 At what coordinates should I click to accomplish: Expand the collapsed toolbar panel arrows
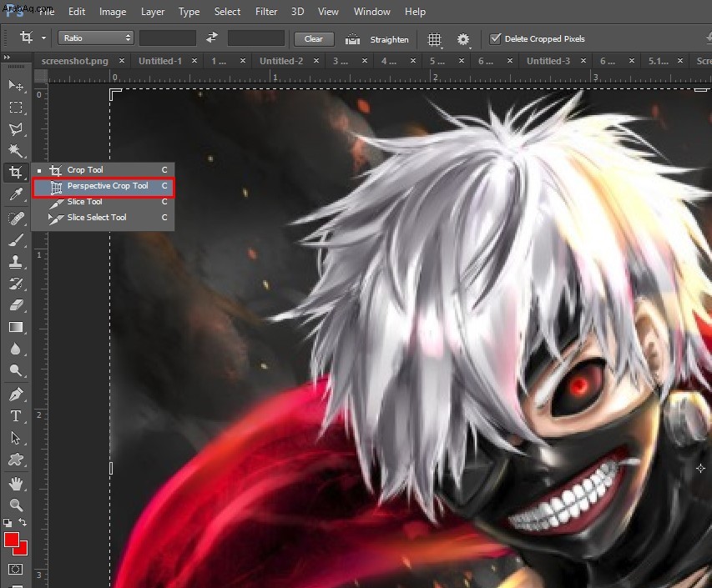[x=7, y=58]
